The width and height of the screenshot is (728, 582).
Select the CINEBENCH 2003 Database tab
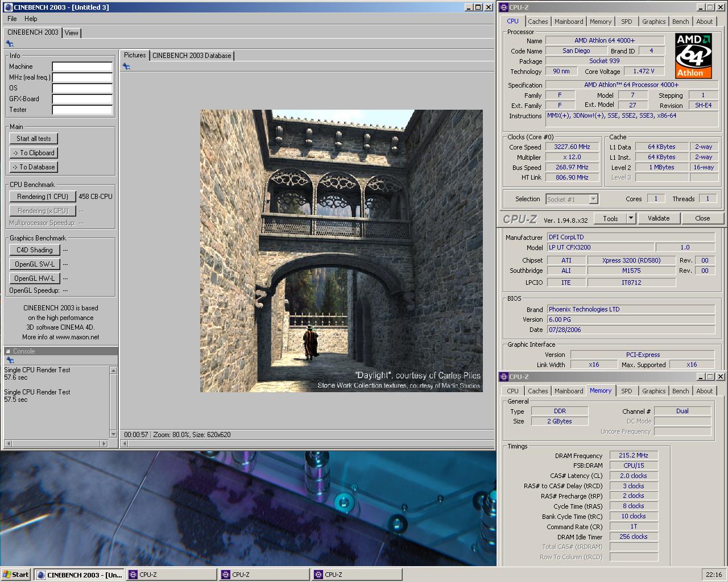(x=192, y=56)
